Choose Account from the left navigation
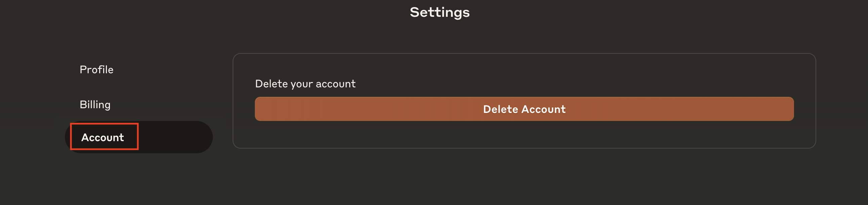Viewport: 868px width, 205px height. (x=103, y=137)
